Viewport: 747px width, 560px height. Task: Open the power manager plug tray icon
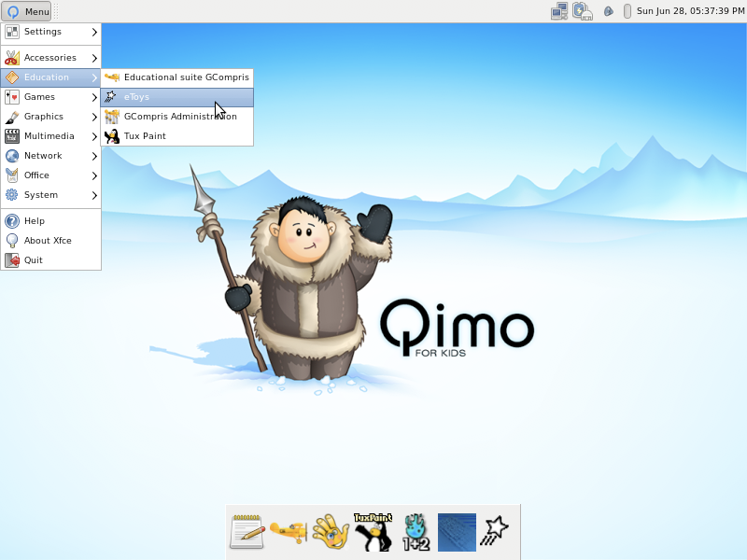coord(584,10)
